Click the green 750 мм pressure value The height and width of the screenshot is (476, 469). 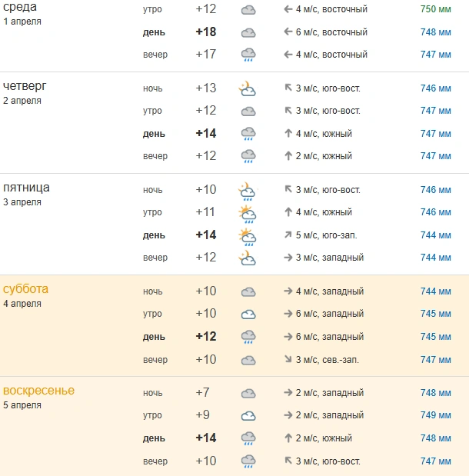click(x=436, y=9)
